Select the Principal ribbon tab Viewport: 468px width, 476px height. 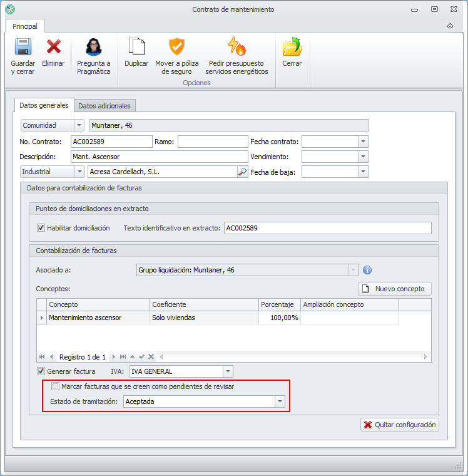[x=25, y=26]
